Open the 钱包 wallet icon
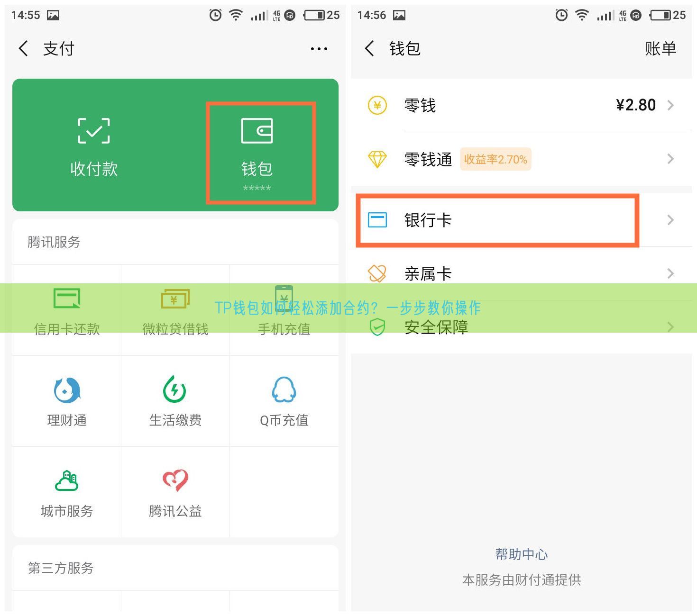The width and height of the screenshot is (697, 616). 257,131
